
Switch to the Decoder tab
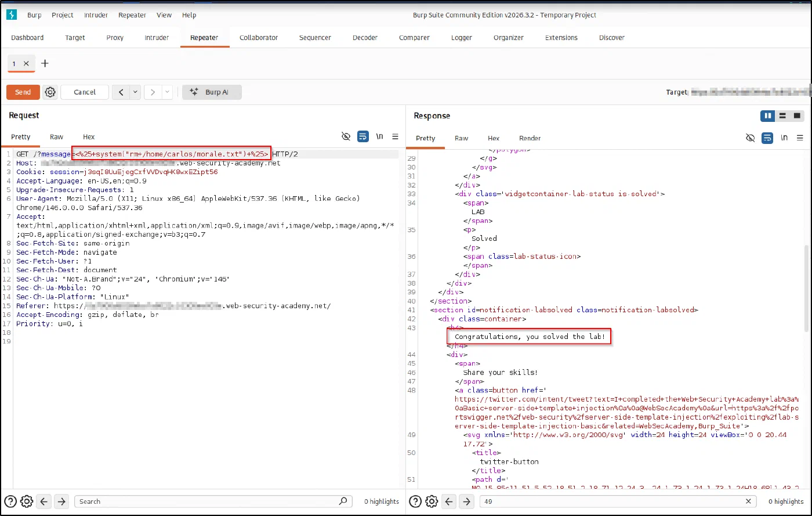tap(365, 38)
